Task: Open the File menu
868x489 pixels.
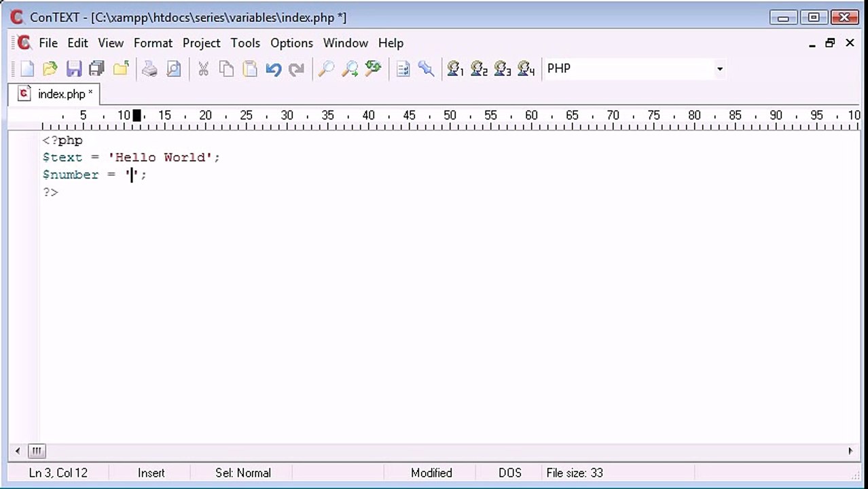Action: (48, 43)
